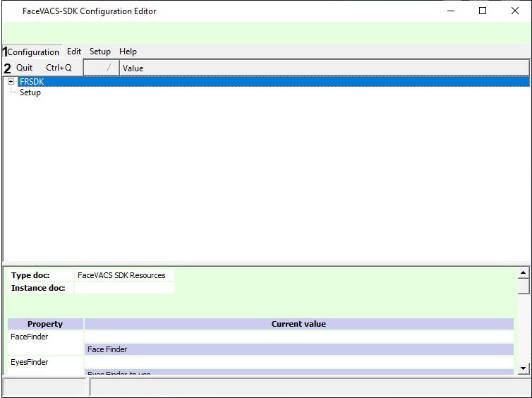Click the Value column header
The width and height of the screenshot is (532, 398).
(x=324, y=68)
